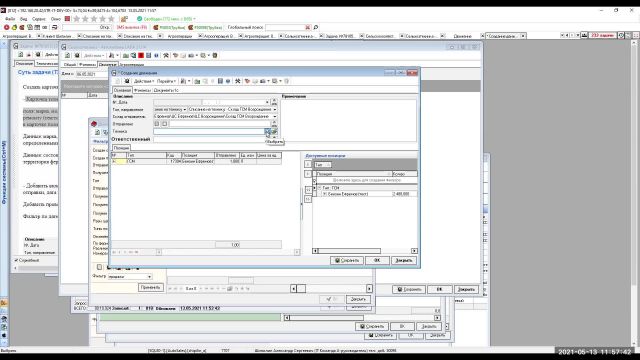This screenshot has width=640, height=360.
Task: Collapse the Тип: ГСМ group in available positions
Action: pos(319,188)
